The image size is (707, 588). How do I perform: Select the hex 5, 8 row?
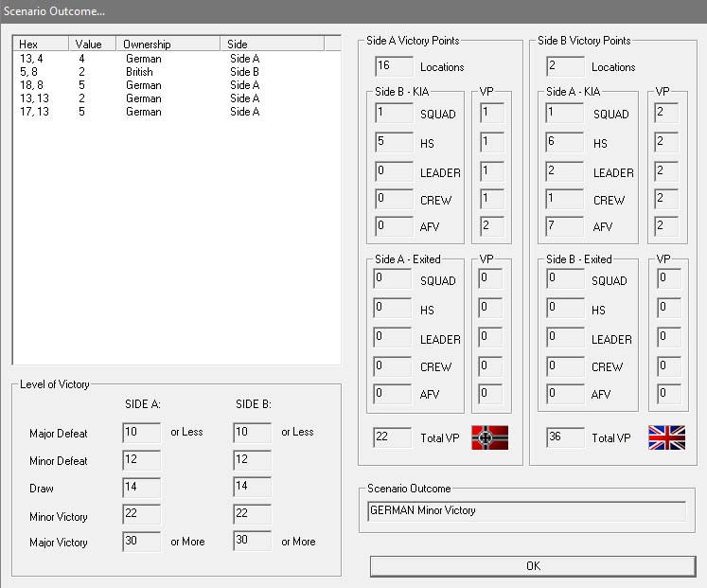click(176, 72)
